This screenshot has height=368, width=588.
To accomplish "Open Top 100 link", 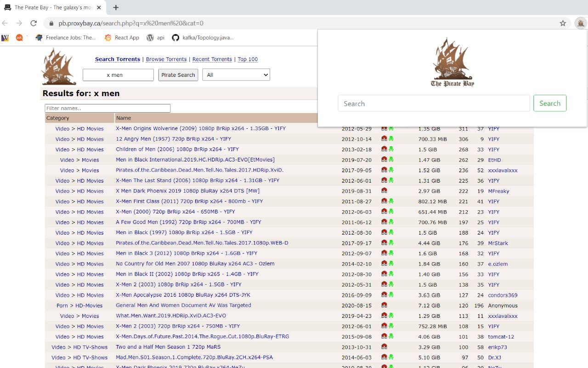I will click(248, 59).
